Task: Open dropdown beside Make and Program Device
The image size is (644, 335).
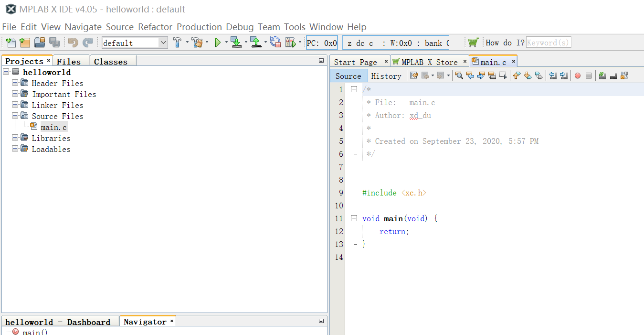Action: (x=246, y=43)
